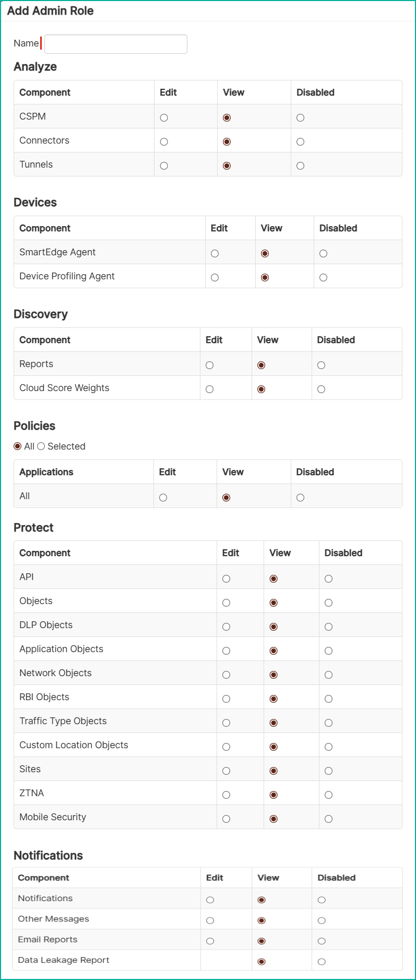The image size is (416, 980).
Task: Select Edit radio for API
Action: [x=226, y=579]
